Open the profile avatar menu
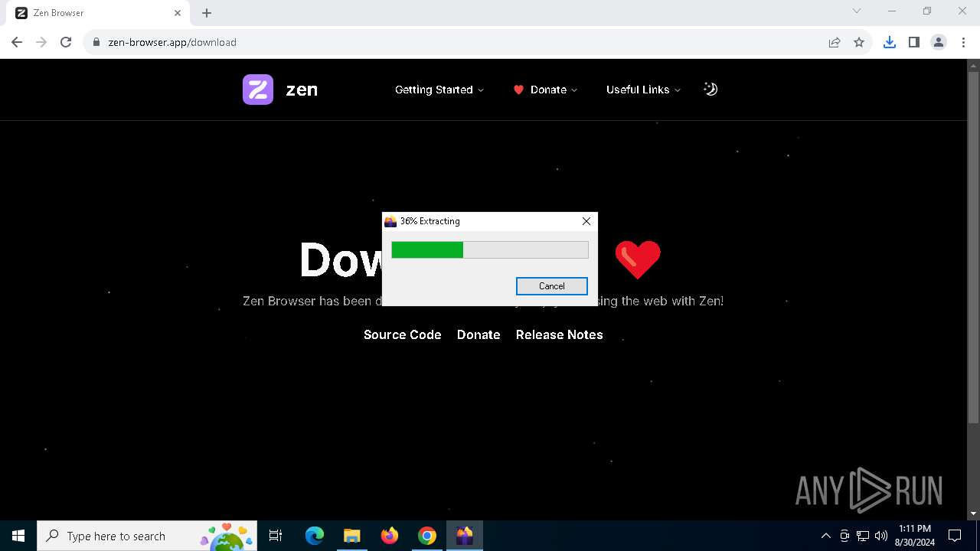This screenshot has width=980, height=551. click(939, 42)
